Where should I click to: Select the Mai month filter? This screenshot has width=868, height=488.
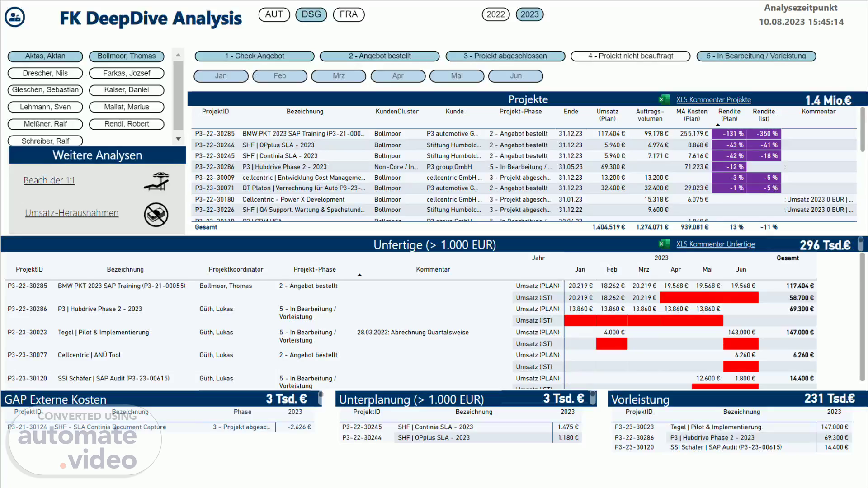tap(457, 76)
